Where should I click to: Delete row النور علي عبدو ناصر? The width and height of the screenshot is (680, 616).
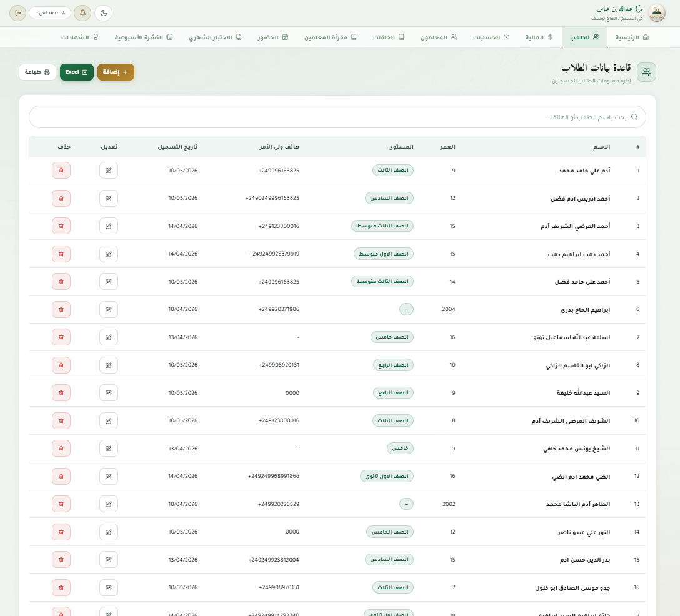coord(61,532)
